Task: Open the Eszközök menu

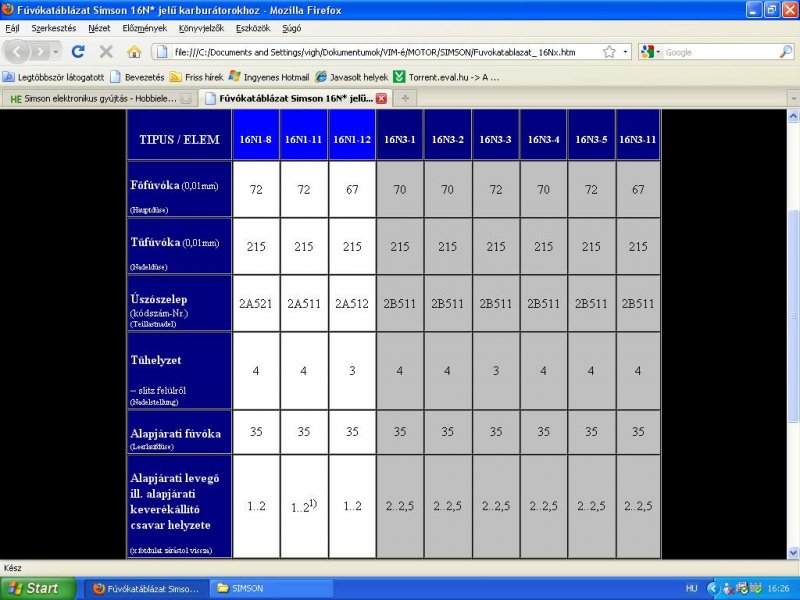Action: tap(253, 28)
